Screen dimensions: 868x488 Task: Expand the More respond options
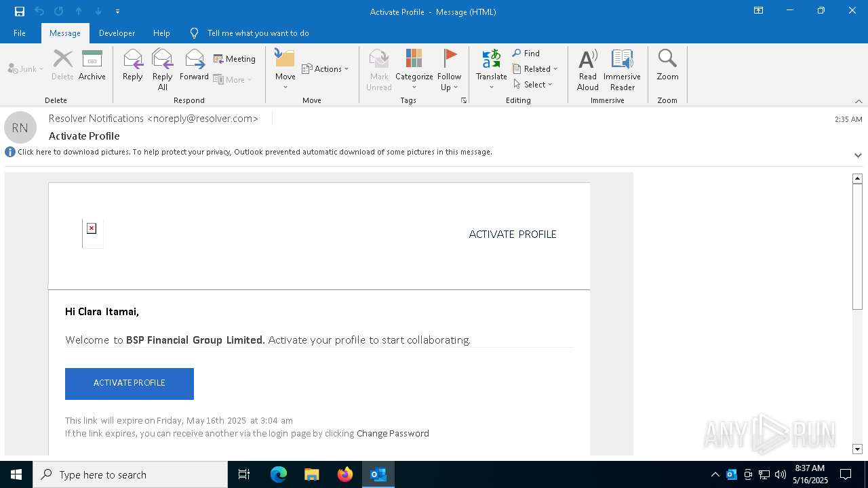pos(233,79)
